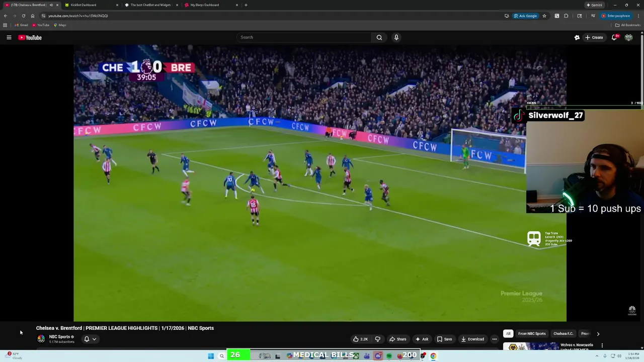The width and height of the screenshot is (644, 362).
Task: Open Windows taskbar search
Action: pos(221,356)
